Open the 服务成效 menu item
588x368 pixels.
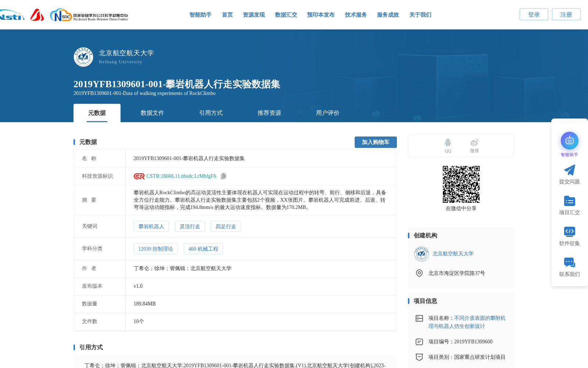click(388, 15)
